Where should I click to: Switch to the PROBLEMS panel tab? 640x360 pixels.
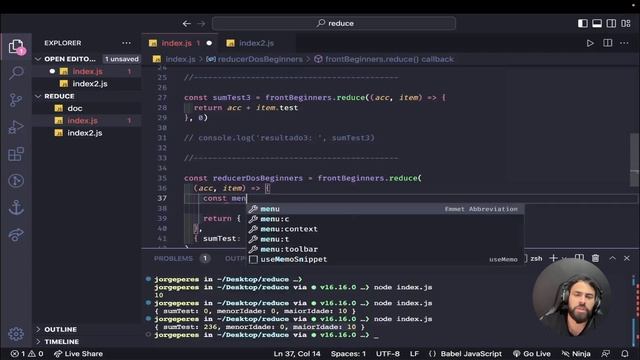coord(173,259)
